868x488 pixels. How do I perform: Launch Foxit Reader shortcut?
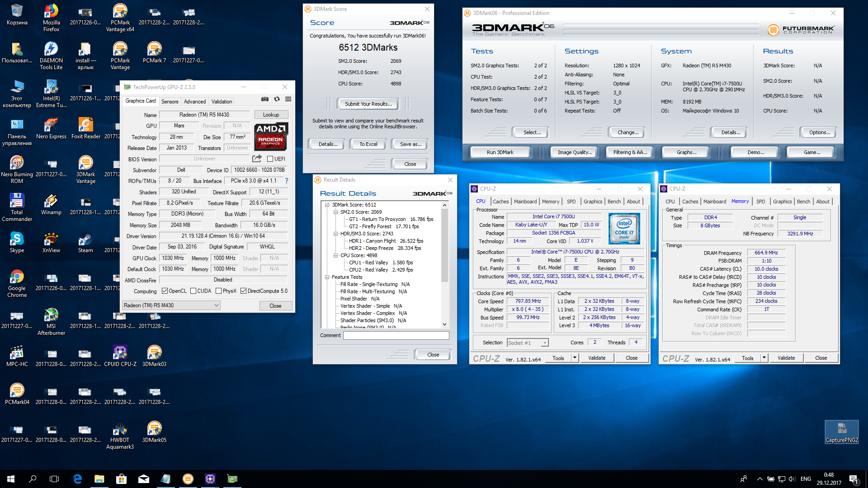coord(85,128)
